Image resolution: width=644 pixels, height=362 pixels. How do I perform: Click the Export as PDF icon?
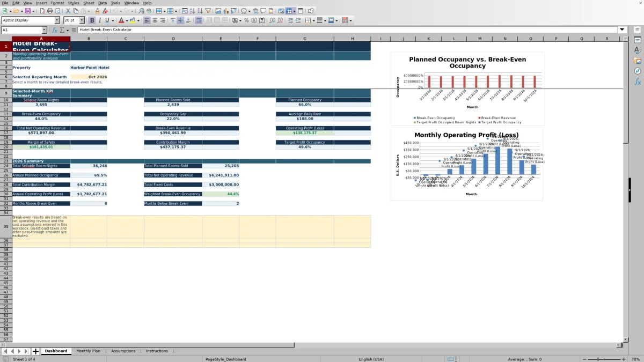pyautogui.click(x=42, y=11)
